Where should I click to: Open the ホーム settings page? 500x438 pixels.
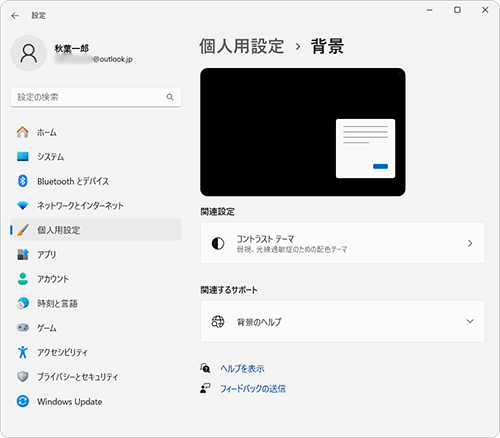(x=96, y=132)
